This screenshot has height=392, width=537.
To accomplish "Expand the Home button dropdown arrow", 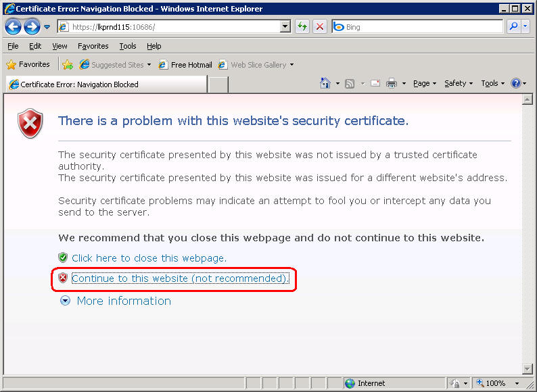I will pos(337,83).
